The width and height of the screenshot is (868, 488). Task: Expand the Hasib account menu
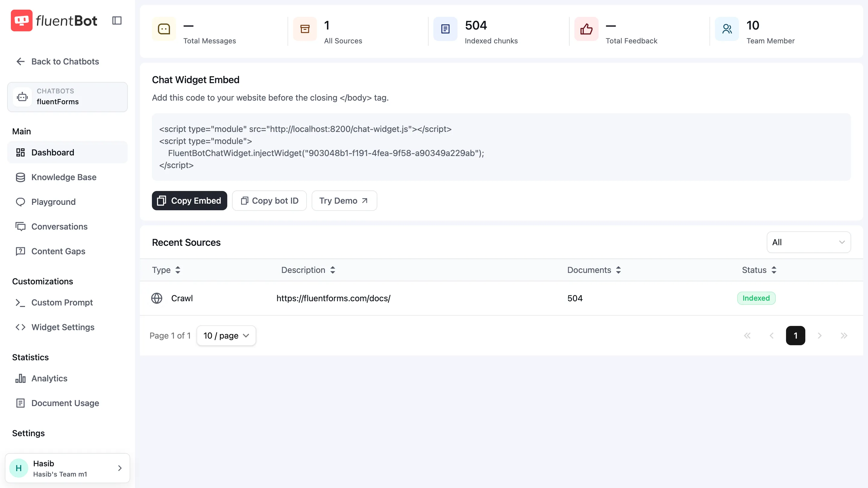(68, 468)
